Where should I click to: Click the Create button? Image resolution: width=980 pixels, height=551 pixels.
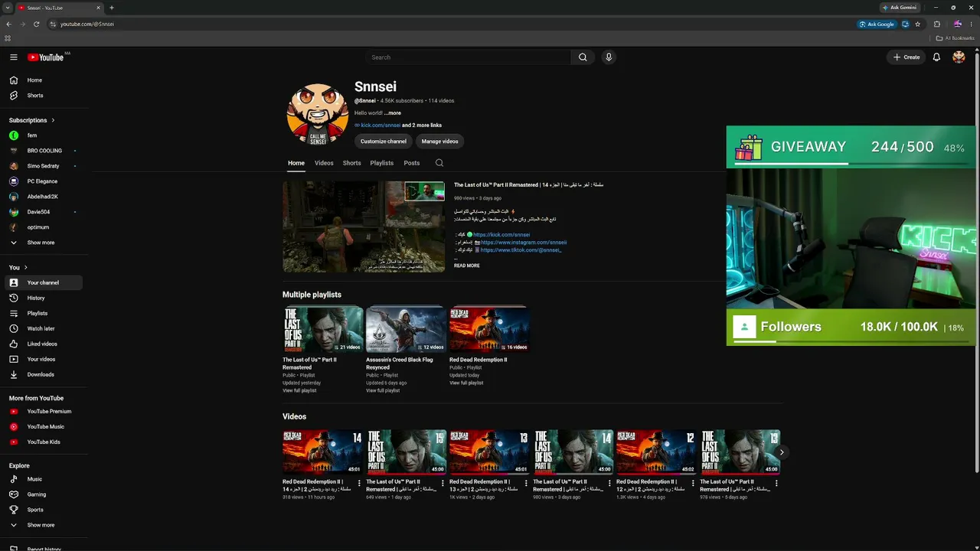tap(906, 57)
